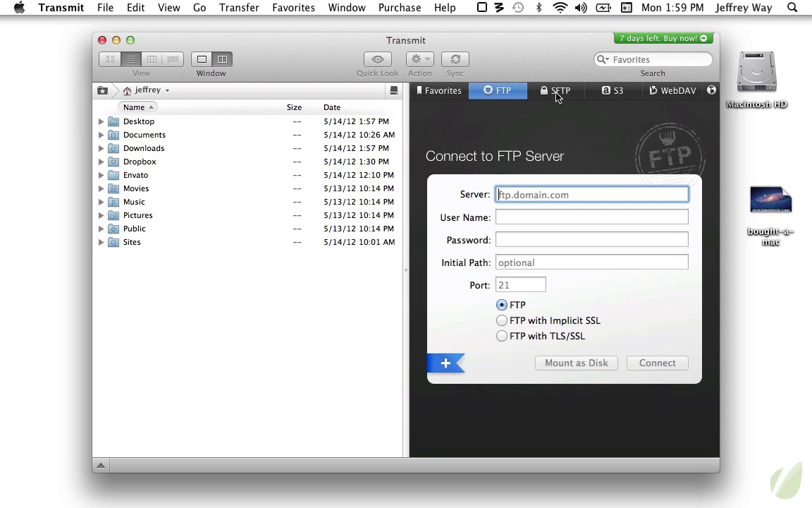812x508 pixels.
Task: Expand the Movies folder
Action: tap(101, 188)
